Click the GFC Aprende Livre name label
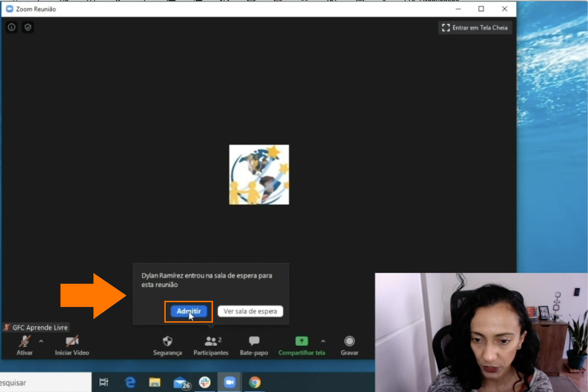This screenshot has height=392, width=588. 36,327
